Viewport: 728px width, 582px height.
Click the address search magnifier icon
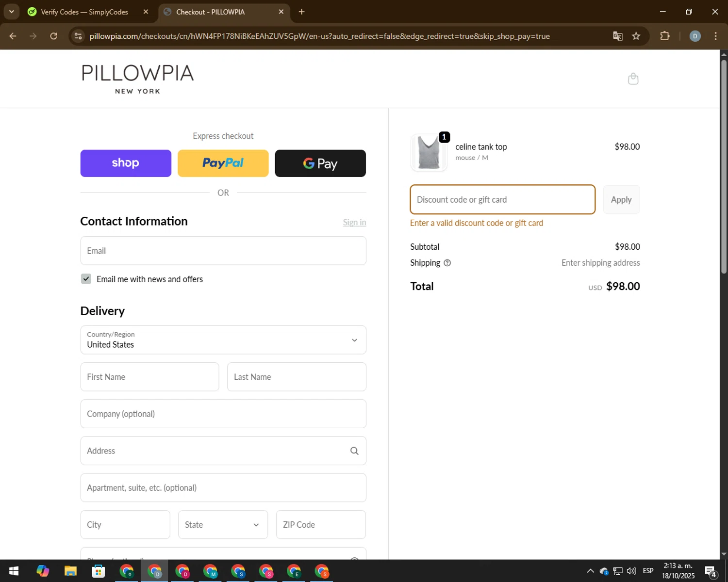354,451
